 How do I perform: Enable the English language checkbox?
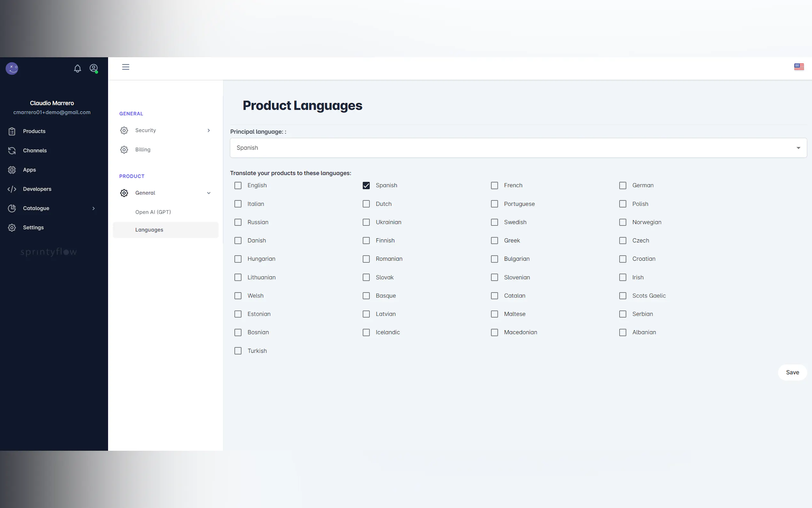[x=238, y=186]
